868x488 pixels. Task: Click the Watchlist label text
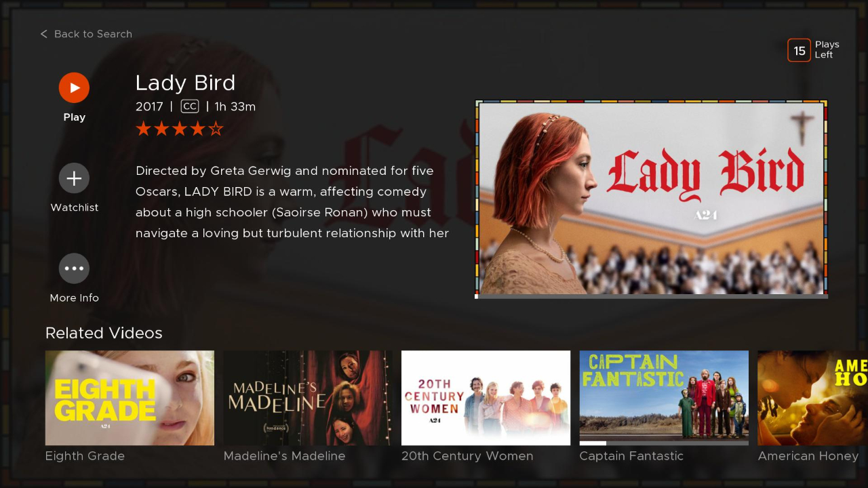(x=75, y=207)
